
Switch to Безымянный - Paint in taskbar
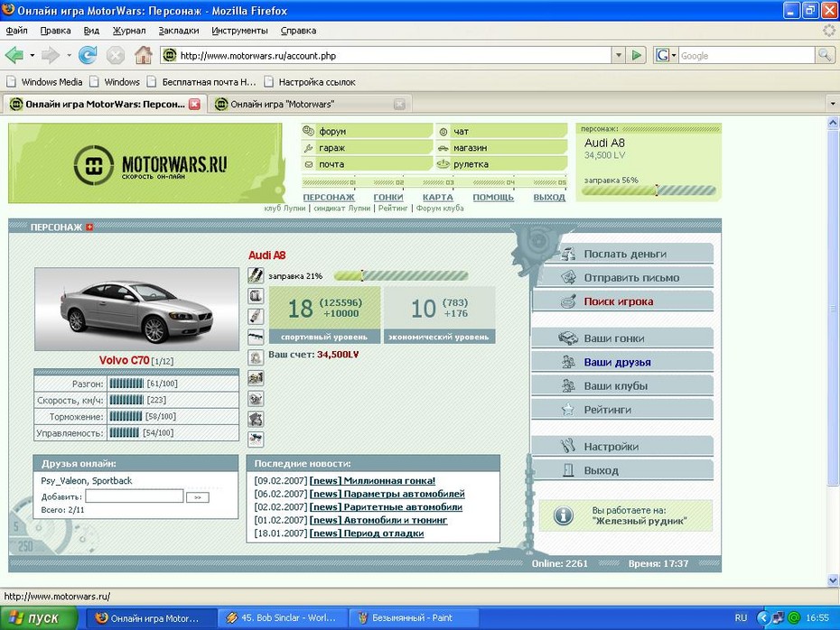[x=413, y=618]
